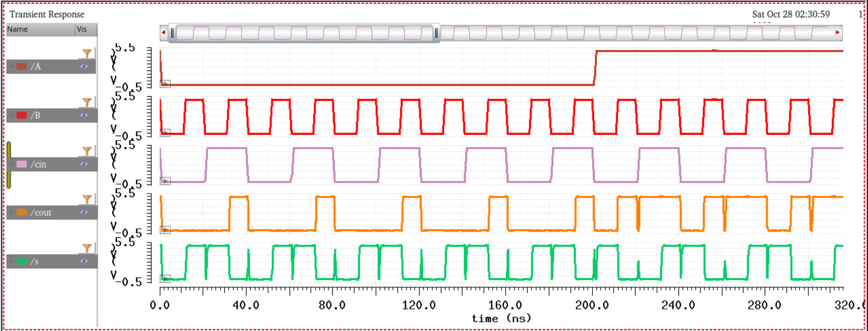This screenshot has height=331, width=868.
Task: Click left scroll arrow of overview bar
Action: [x=163, y=33]
